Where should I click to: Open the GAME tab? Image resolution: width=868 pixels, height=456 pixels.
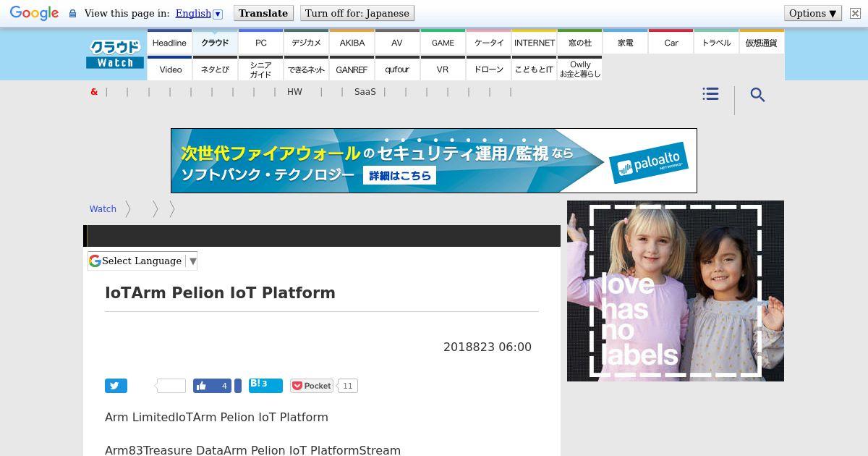[x=443, y=43]
